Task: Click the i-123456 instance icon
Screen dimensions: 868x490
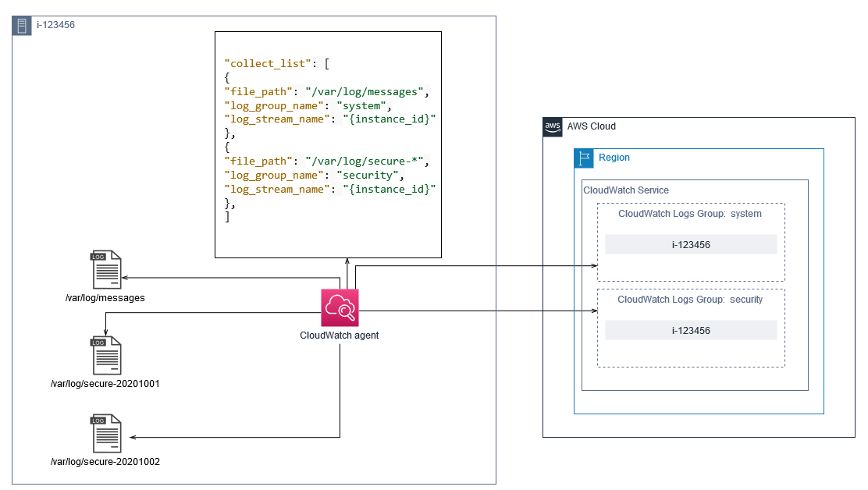Action: (x=21, y=25)
